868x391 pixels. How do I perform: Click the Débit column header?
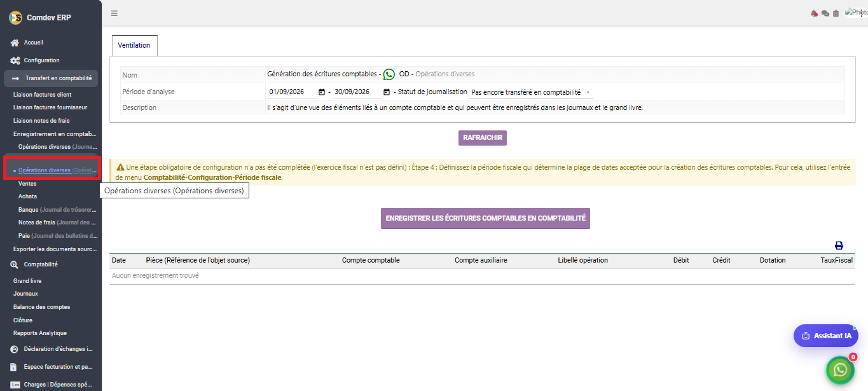tap(681, 260)
